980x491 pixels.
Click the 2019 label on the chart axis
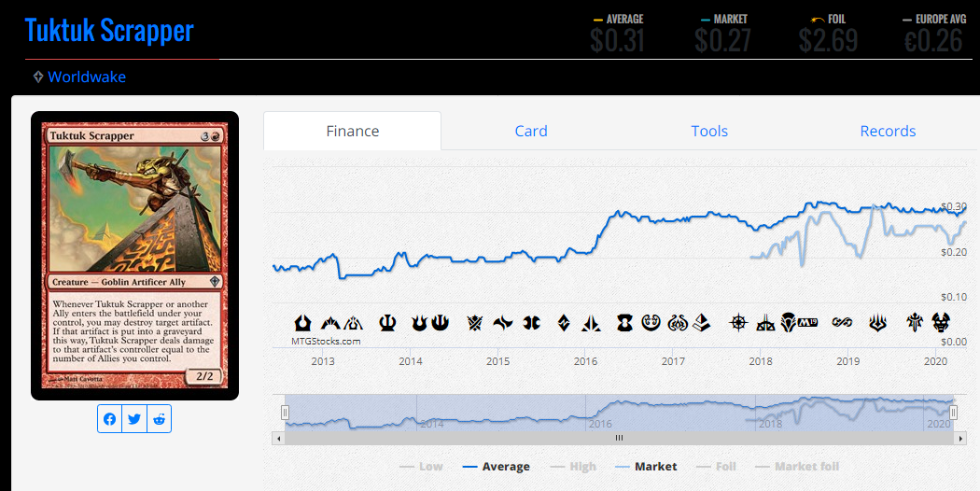tap(848, 361)
